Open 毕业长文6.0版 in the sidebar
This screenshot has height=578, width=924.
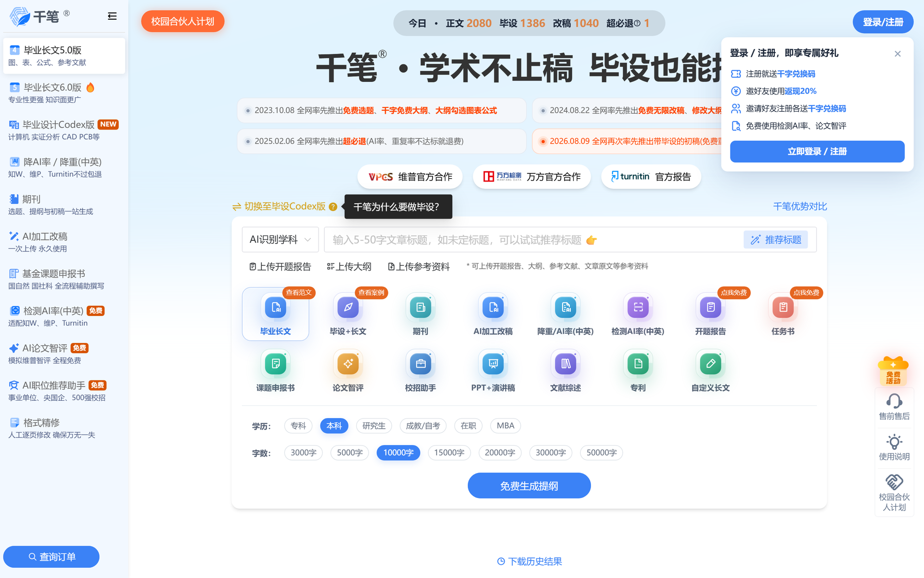click(64, 93)
